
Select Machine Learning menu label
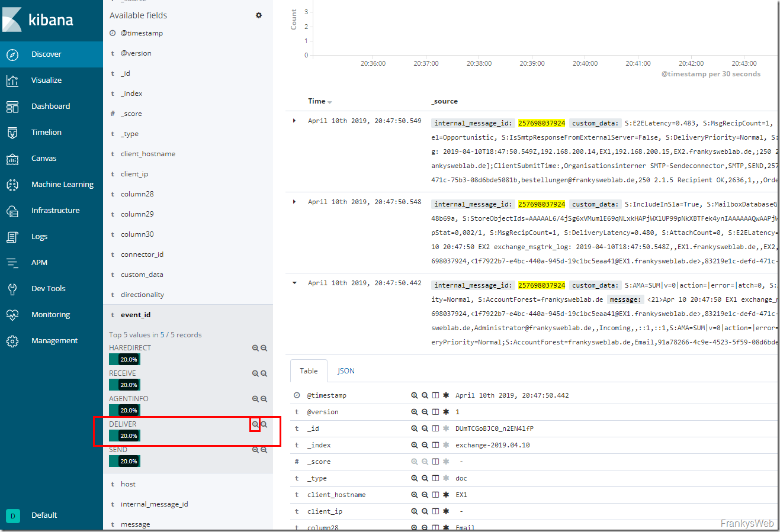[62, 185]
